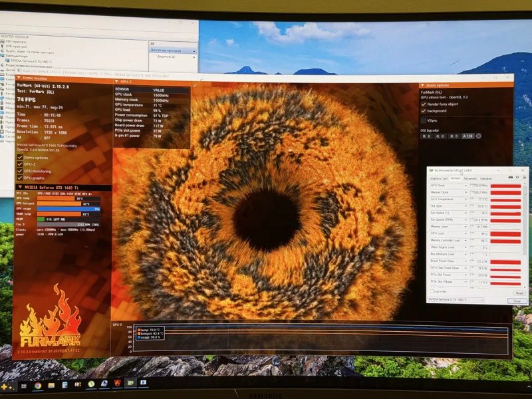Uncheck the GPU graphs checkbox
Screen dimensions: 532x399
pyautogui.click(x=20, y=178)
